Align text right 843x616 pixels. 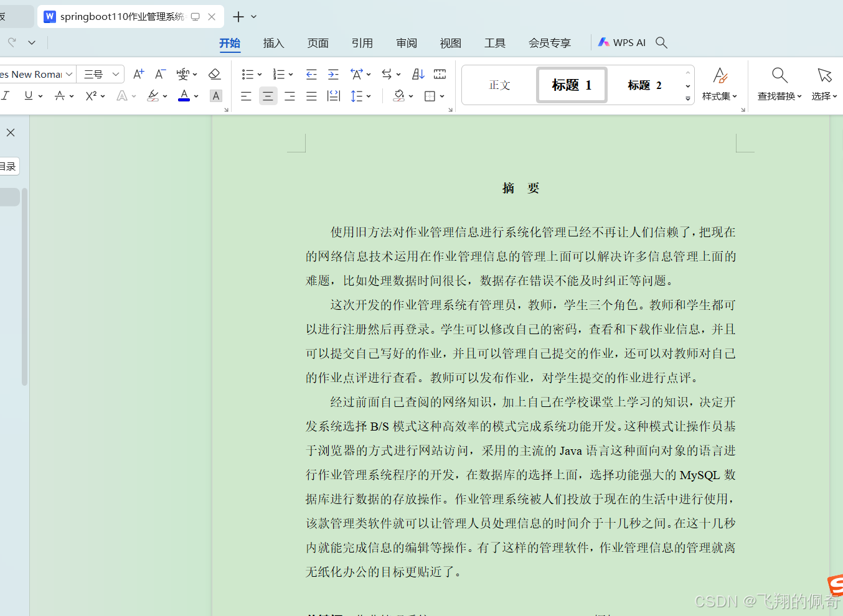pos(290,96)
